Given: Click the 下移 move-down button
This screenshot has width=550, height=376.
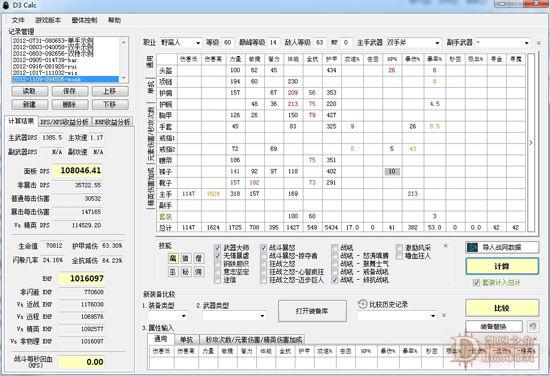Looking at the screenshot, I should (110, 105).
